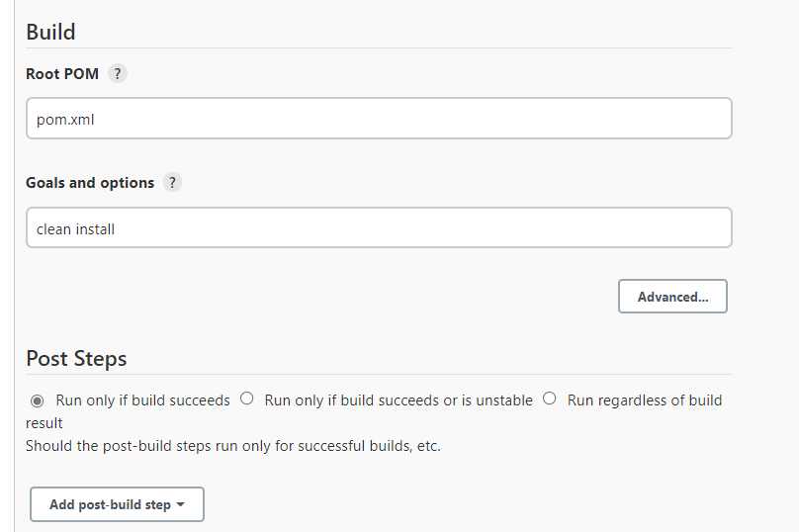Click the 'Run regardless of build' label text
The image size is (799, 532).
point(644,400)
